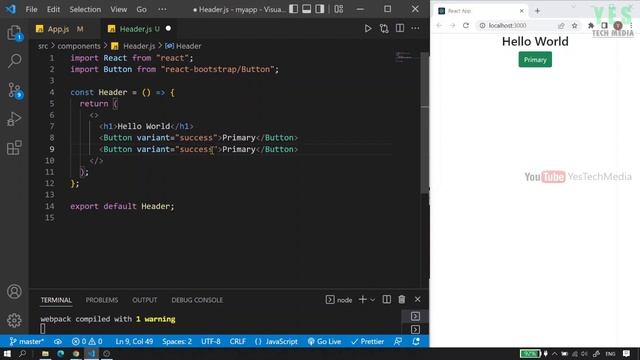Click the components breadcrumb segment
The height and width of the screenshot is (360, 640).
coord(79,46)
